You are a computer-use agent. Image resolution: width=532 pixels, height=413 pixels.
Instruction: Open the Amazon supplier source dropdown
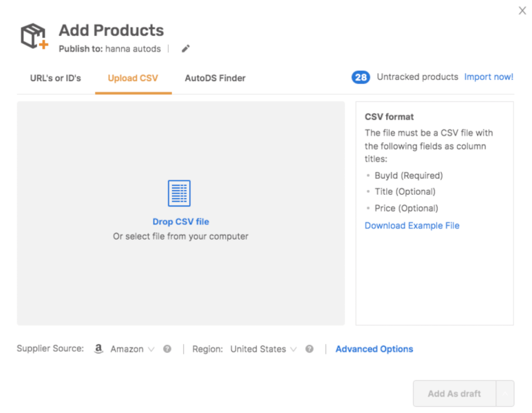click(132, 349)
